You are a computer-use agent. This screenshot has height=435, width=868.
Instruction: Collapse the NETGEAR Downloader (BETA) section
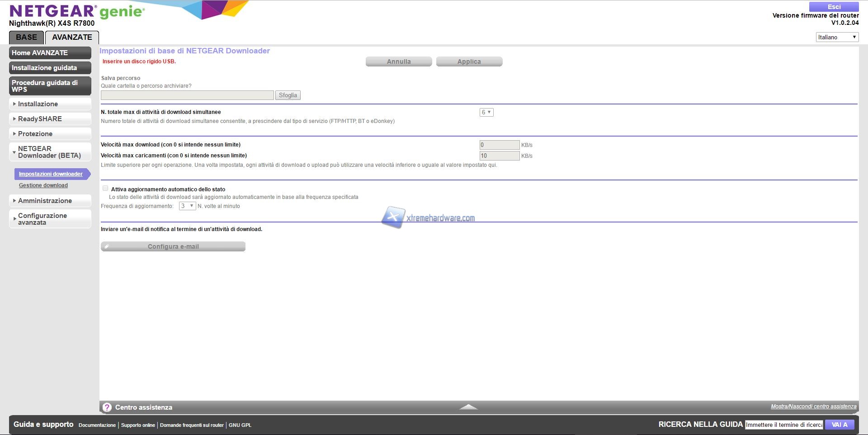pyautogui.click(x=50, y=152)
